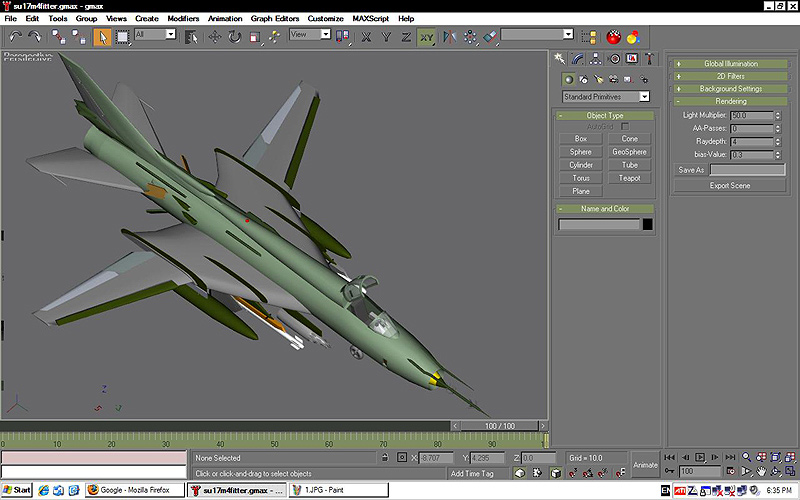Select the Pan view hand tool
The width and height of the screenshot is (800, 500).
click(x=761, y=471)
